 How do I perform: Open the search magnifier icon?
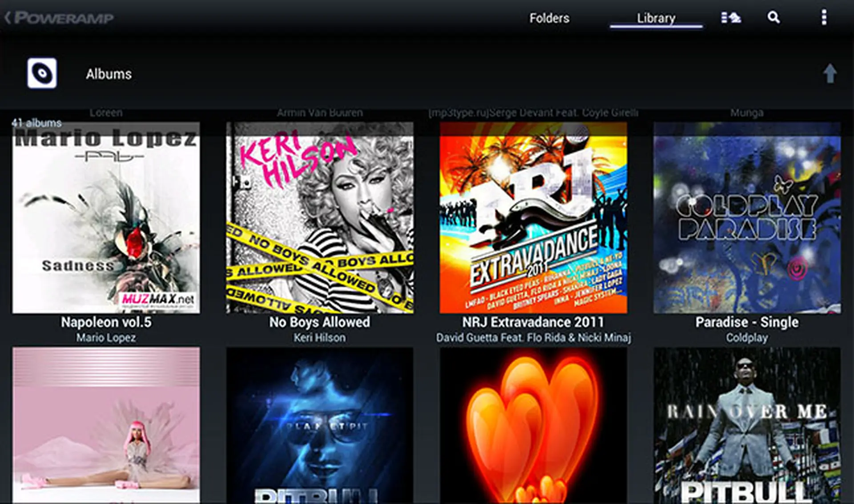point(773,17)
